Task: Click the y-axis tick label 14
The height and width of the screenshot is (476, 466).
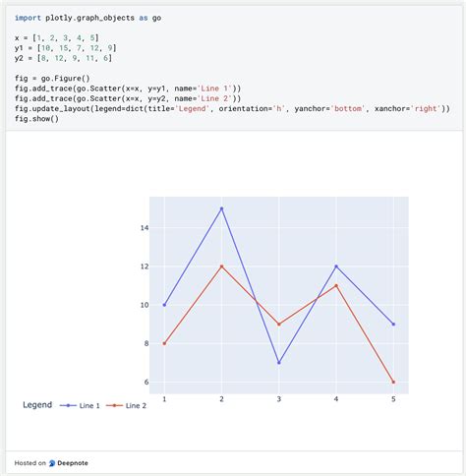Action: click(x=145, y=228)
